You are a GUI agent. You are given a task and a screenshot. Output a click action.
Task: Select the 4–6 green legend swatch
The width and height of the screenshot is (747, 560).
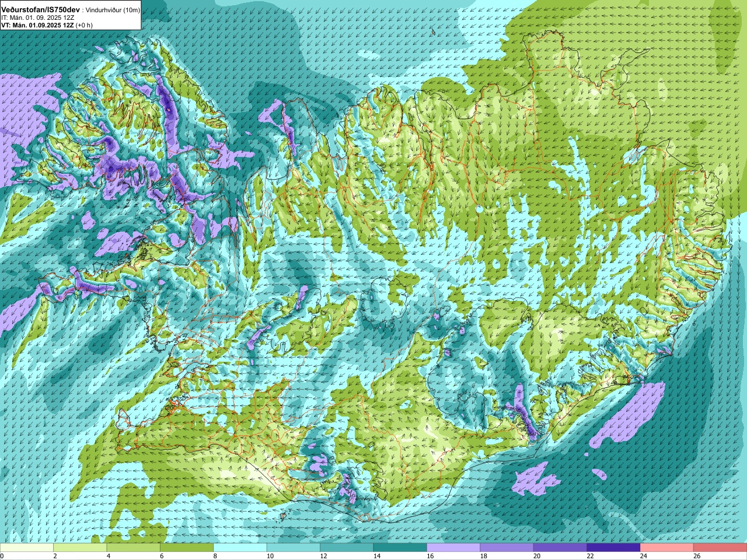[134, 548]
